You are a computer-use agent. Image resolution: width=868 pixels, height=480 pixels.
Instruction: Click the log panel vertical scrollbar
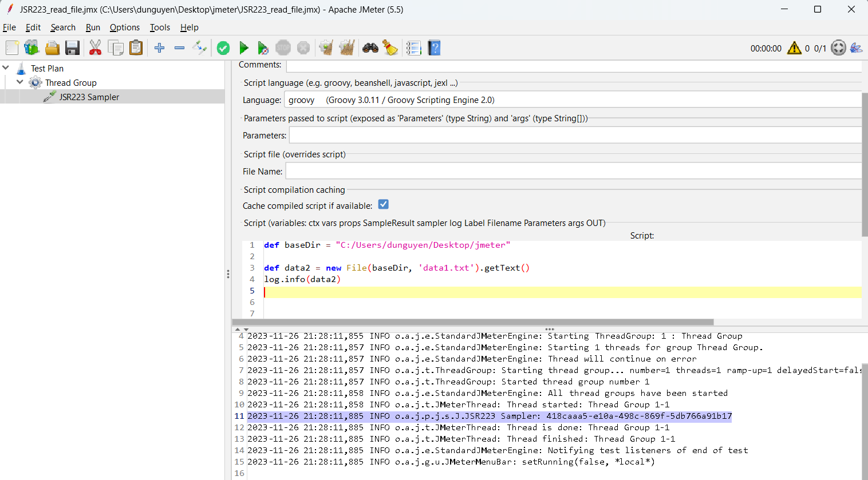[x=865, y=421]
